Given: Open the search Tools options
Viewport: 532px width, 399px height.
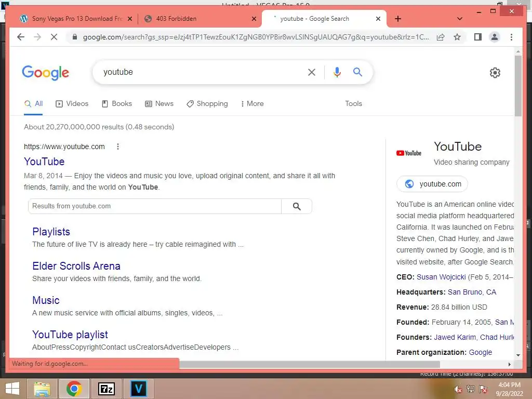Looking at the screenshot, I should (353, 104).
